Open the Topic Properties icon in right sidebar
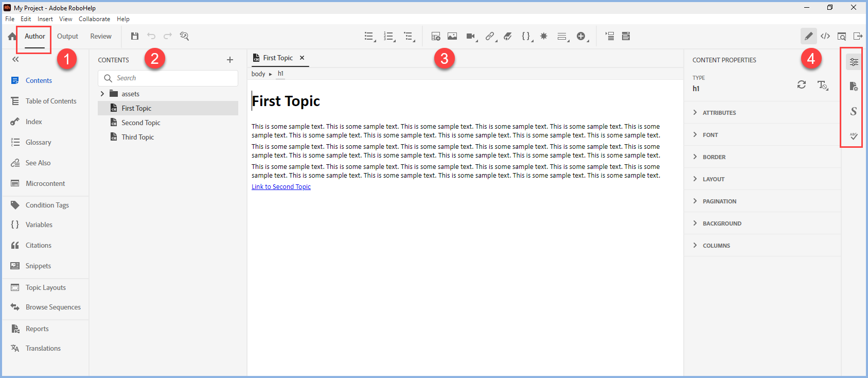 853,87
